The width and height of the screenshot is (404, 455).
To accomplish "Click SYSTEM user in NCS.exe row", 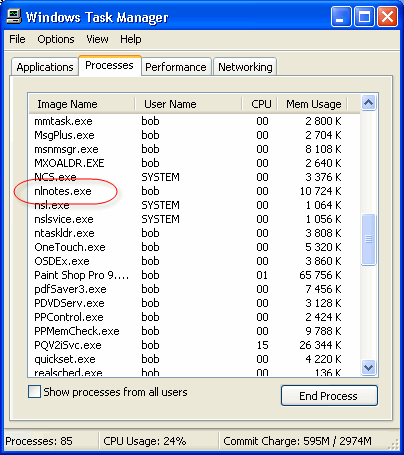I will 160,177.
